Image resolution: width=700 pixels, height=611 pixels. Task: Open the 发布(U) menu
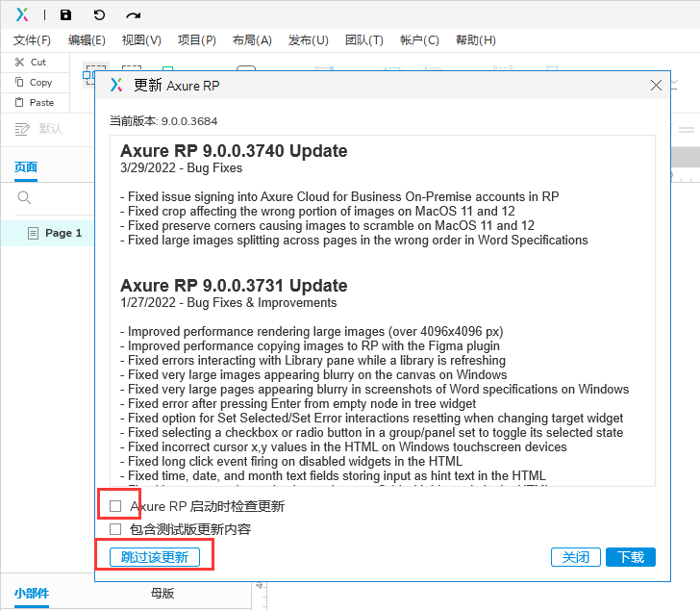pyautogui.click(x=308, y=40)
